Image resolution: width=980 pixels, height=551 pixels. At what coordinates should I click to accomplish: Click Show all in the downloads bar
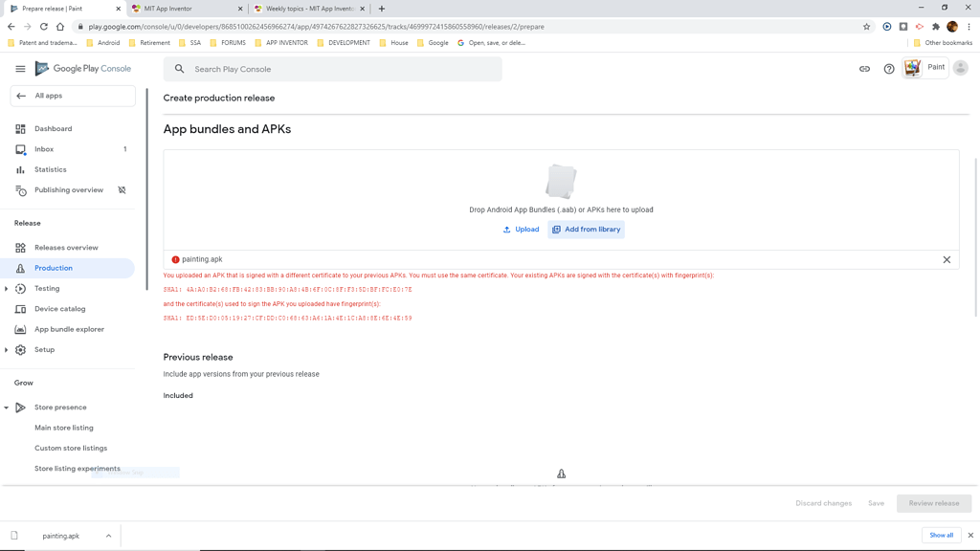click(942, 536)
